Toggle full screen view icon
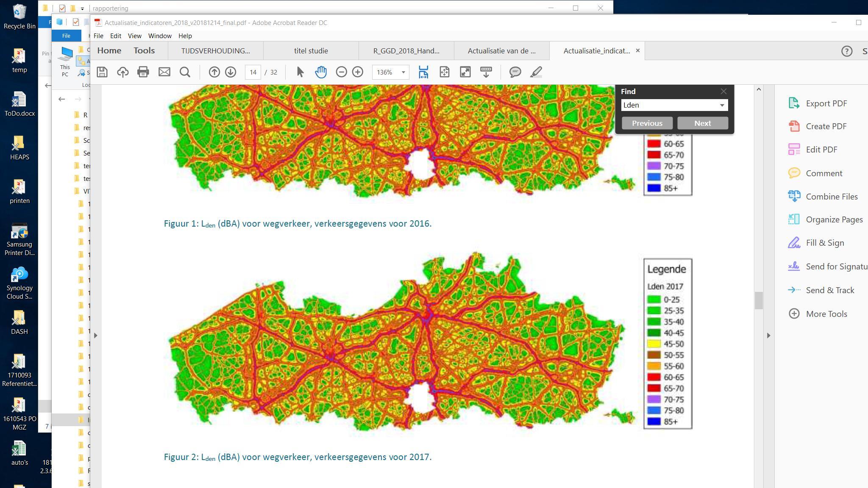Image resolution: width=868 pixels, height=488 pixels. tap(465, 72)
